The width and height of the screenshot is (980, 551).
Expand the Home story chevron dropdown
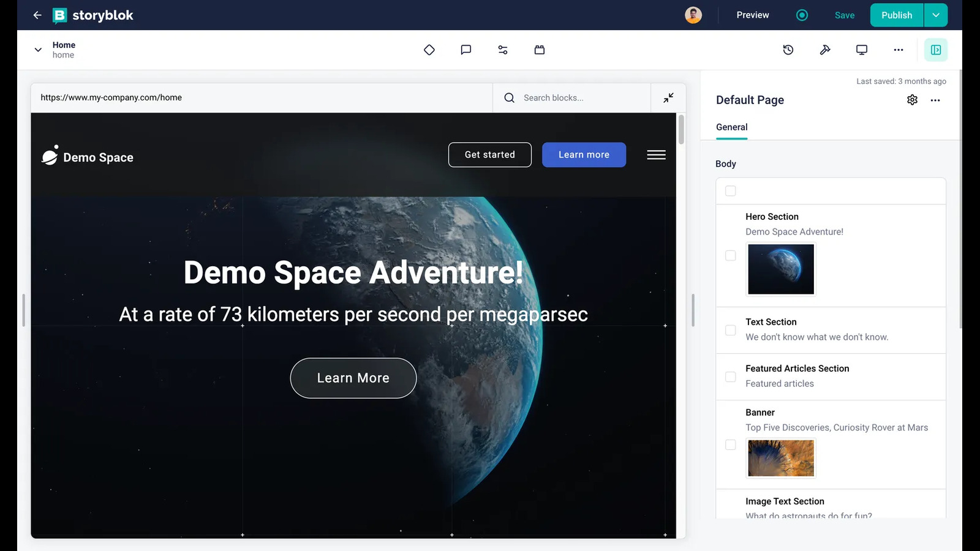click(38, 50)
